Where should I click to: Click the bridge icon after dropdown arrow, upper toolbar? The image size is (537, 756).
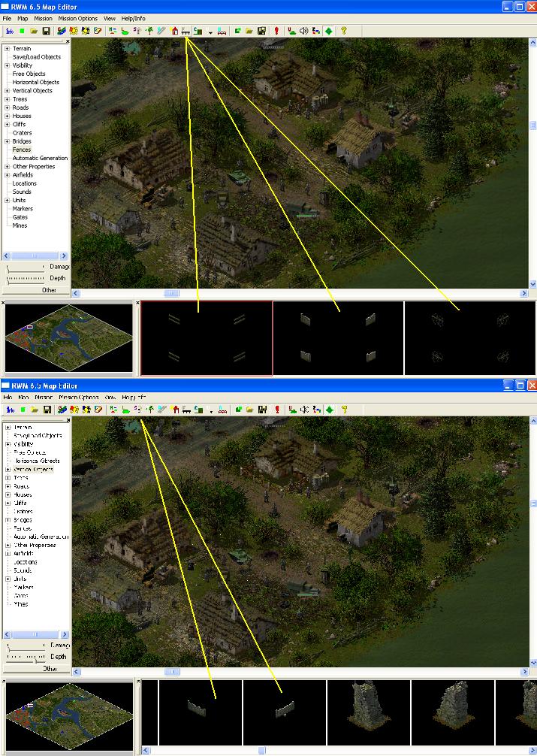222,32
